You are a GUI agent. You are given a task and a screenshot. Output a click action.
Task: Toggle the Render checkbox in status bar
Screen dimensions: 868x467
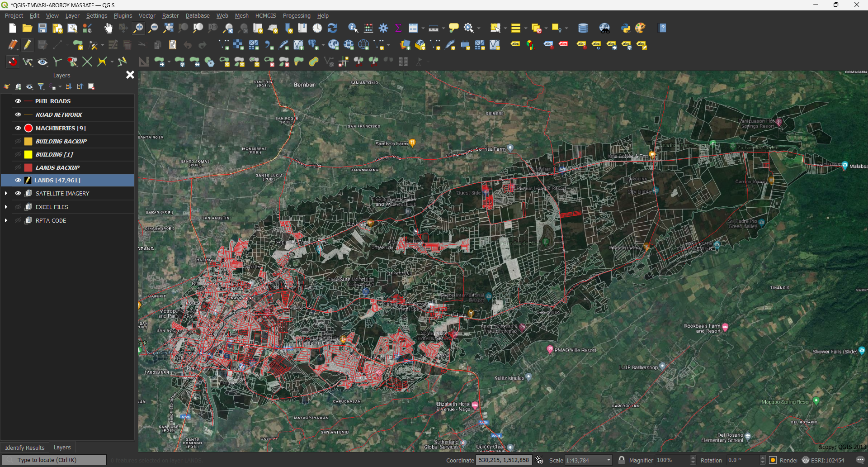pyautogui.click(x=773, y=460)
